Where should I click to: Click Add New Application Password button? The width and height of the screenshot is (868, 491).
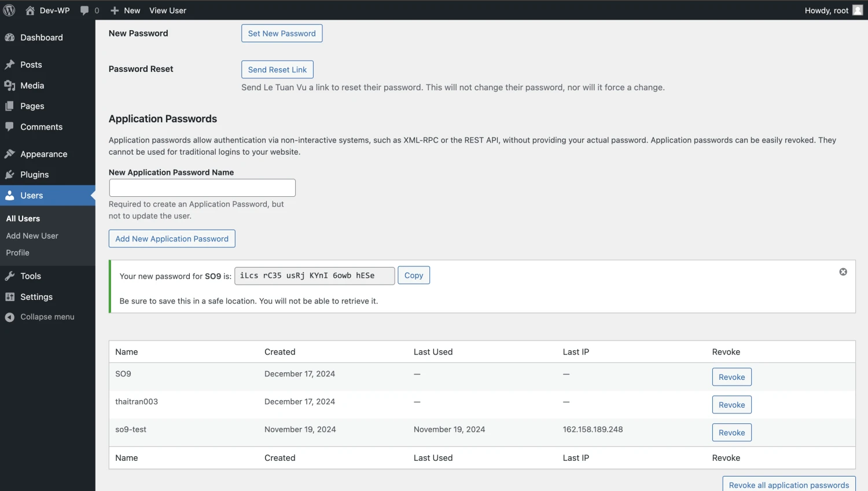click(x=172, y=239)
